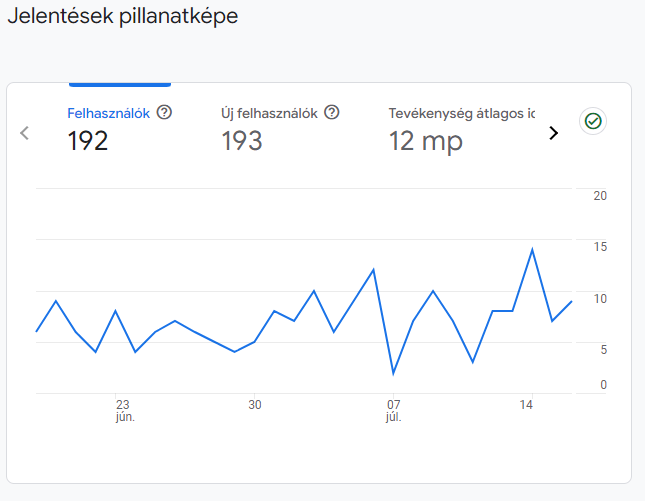Open the green checkmark data quality indicator
This screenshot has width=645, height=501.
click(593, 121)
